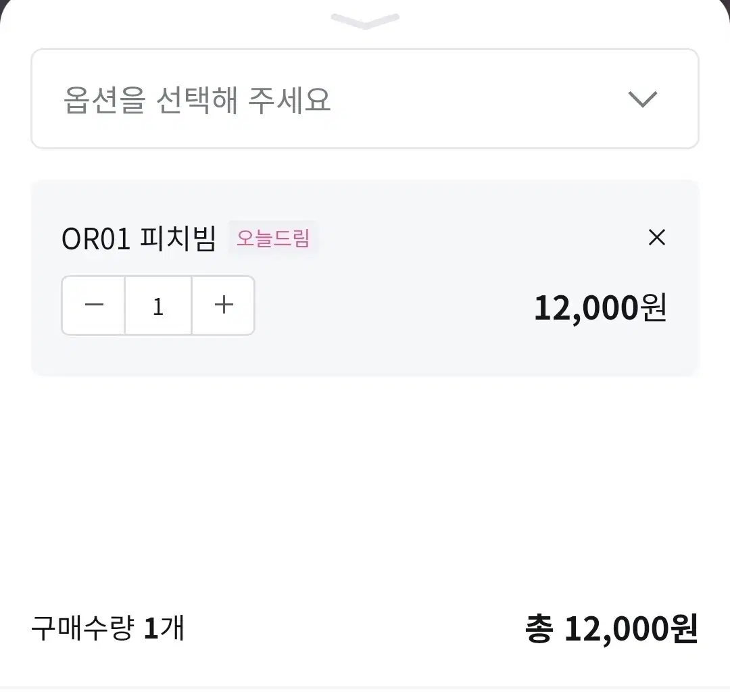Add one more OR01 피치빔 item

[224, 305]
